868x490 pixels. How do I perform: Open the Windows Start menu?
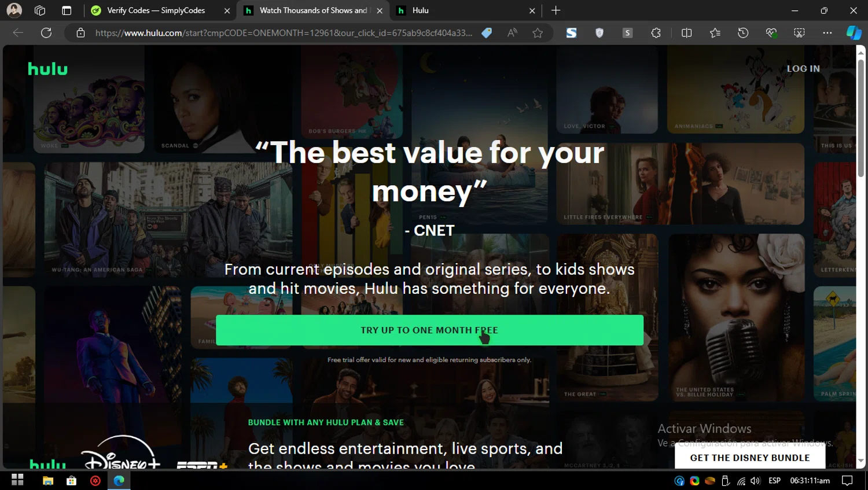tap(17, 480)
